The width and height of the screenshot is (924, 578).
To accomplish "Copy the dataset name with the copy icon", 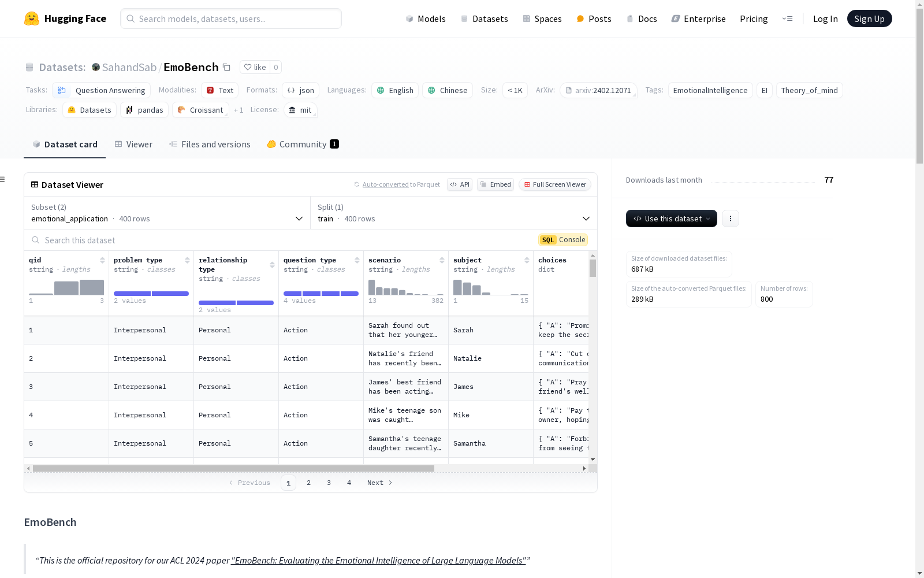I will coord(227,68).
